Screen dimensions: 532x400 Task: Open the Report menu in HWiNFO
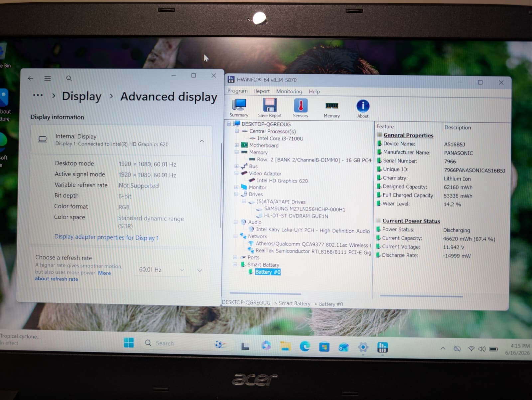click(x=262, y=91)
